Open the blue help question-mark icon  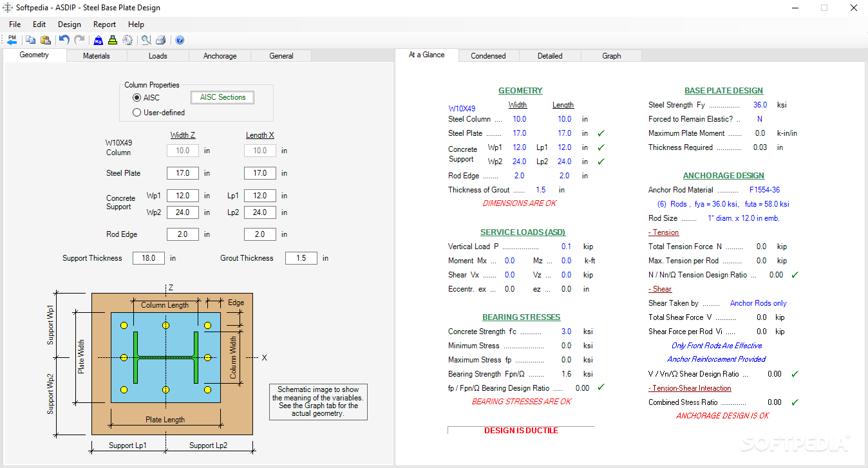pos(180,40)
